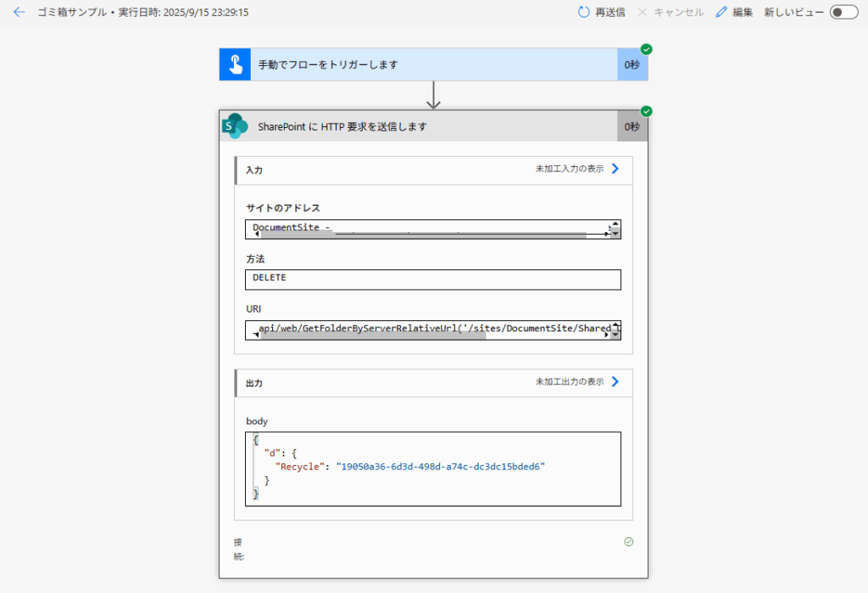Screen dimensions: 868x593
Task: Click the 0秒 duration on trigger step
Action: tap(632, 64)
